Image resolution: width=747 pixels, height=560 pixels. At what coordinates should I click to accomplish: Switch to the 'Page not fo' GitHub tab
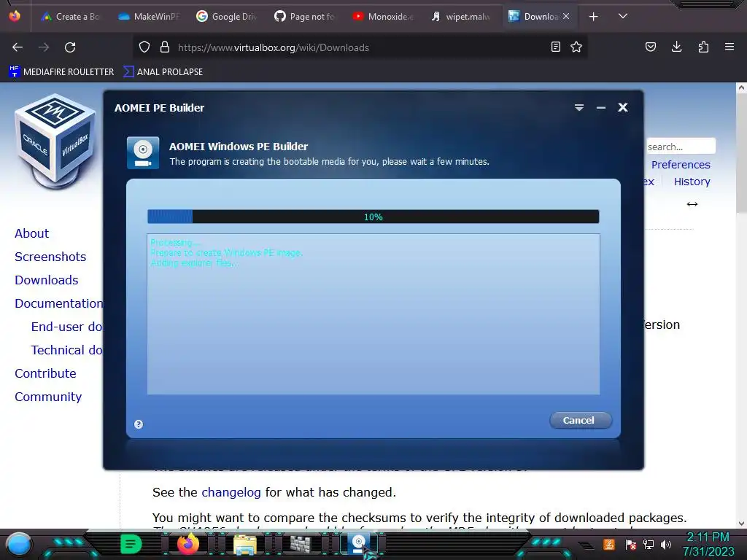(305, 17)
